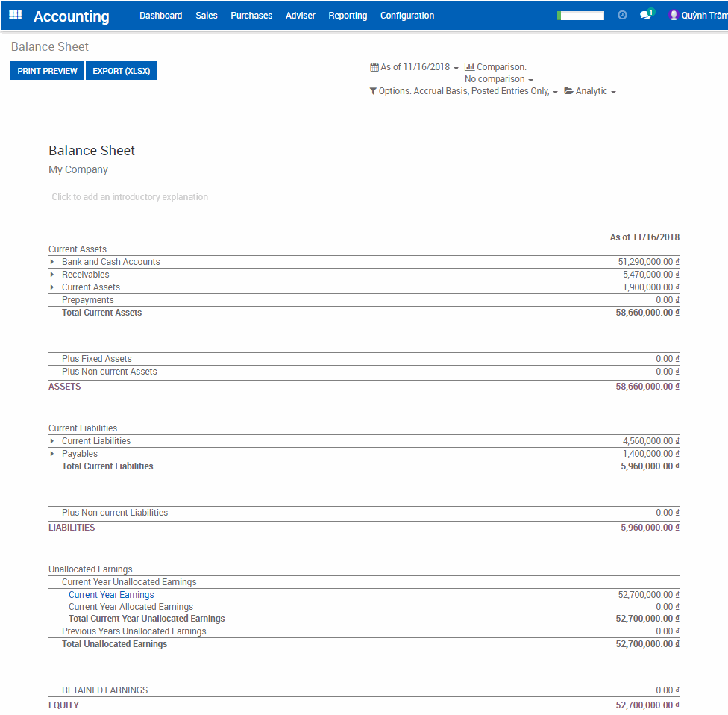Expand the Bank and Cash Accounts row
The image size is (728, 715).
pyautogui.click(x=52, y=262)
